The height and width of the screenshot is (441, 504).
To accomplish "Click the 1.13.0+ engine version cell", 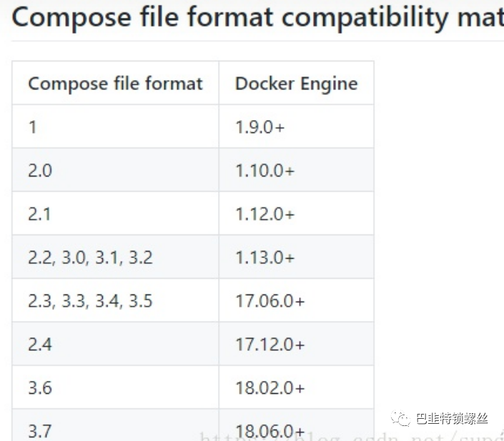I will pos(297,257).
